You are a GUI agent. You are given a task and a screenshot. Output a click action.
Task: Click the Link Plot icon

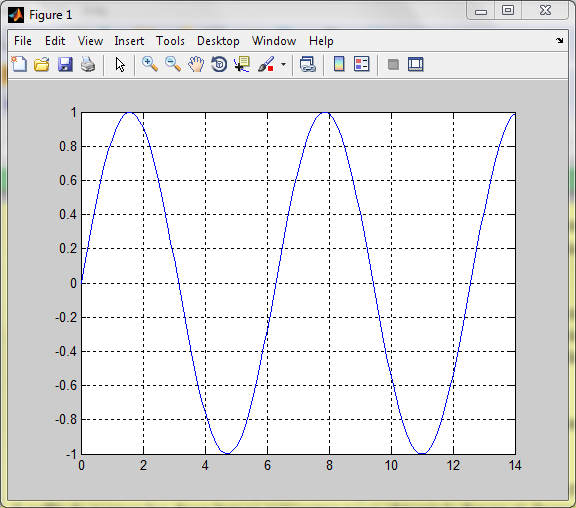tap(307, 64)
